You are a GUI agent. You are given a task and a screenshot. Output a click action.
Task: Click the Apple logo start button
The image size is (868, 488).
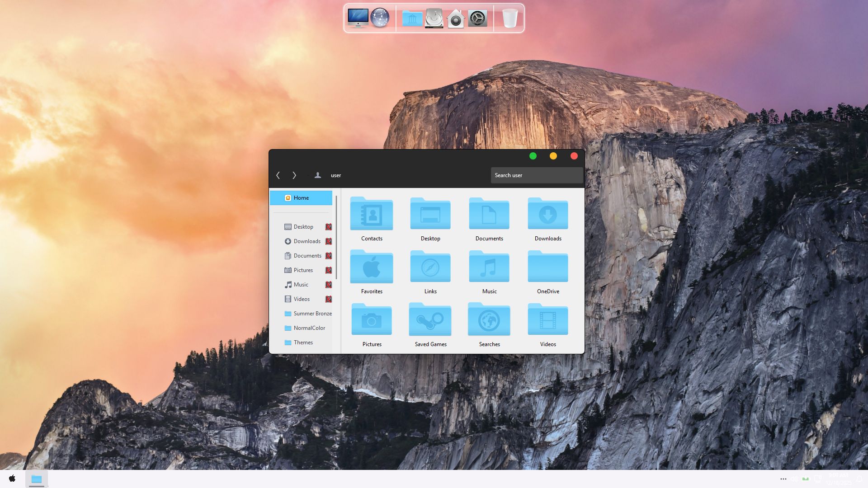[x=12, y=479]
